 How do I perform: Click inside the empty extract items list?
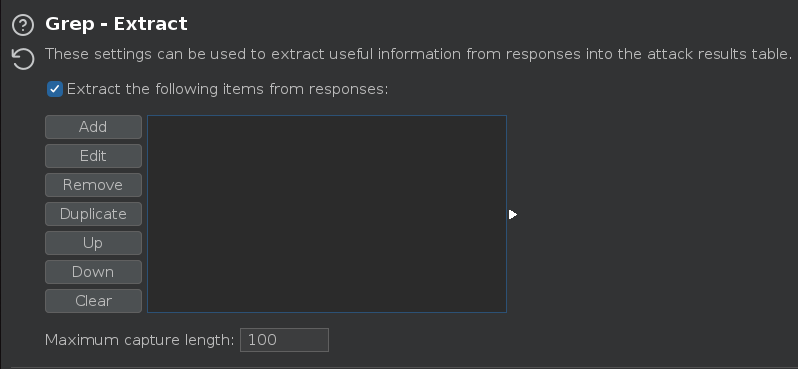pyautogui.click(x=327, y=214)
